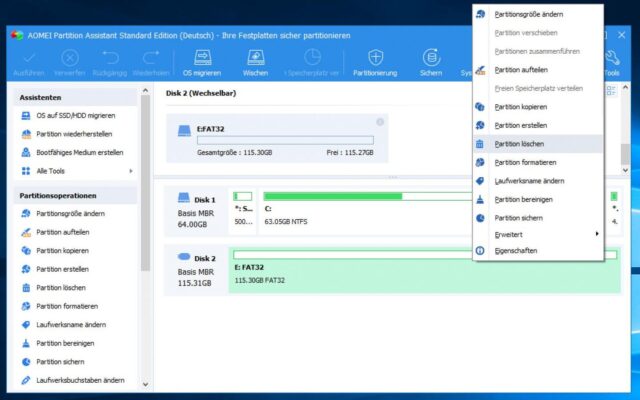This screenshot has height=400, width=640.
Task: Click the Verwerfen circle-x icon
Action: tap(70, 58)
